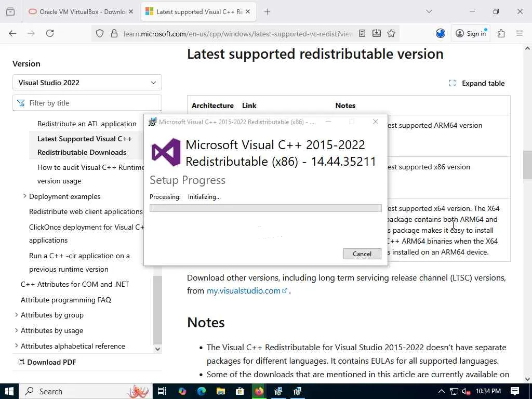The image size is (532, 399).
Task: Click the page scroll up arrow
Action: point(527,48)
